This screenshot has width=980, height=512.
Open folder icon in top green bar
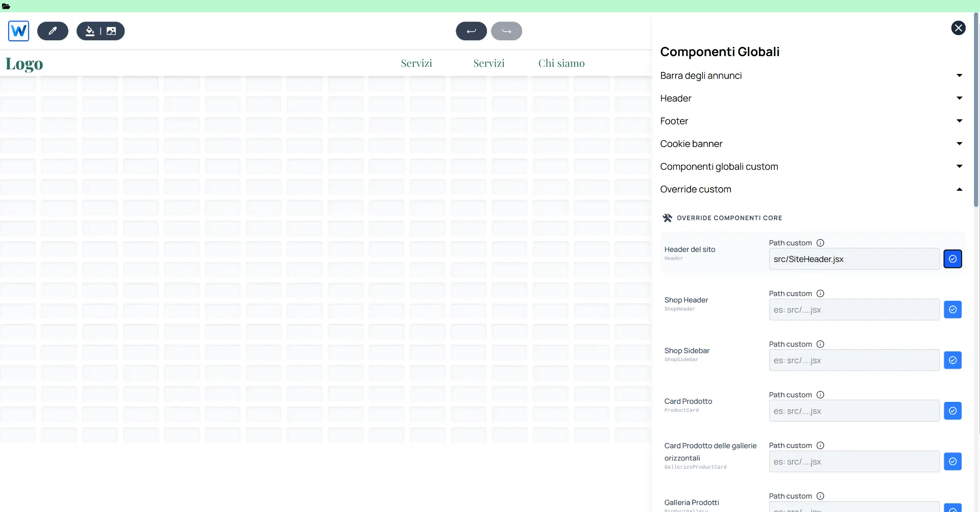click(6, 6)
